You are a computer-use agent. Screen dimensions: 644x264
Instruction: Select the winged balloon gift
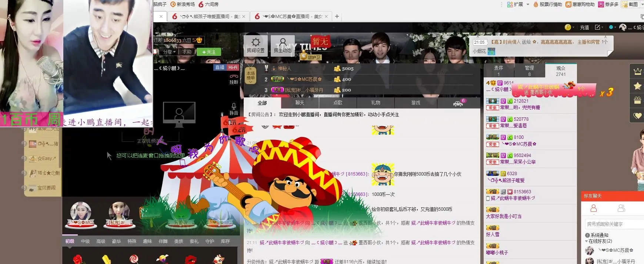pyautogui.click(x=162, y=259)
